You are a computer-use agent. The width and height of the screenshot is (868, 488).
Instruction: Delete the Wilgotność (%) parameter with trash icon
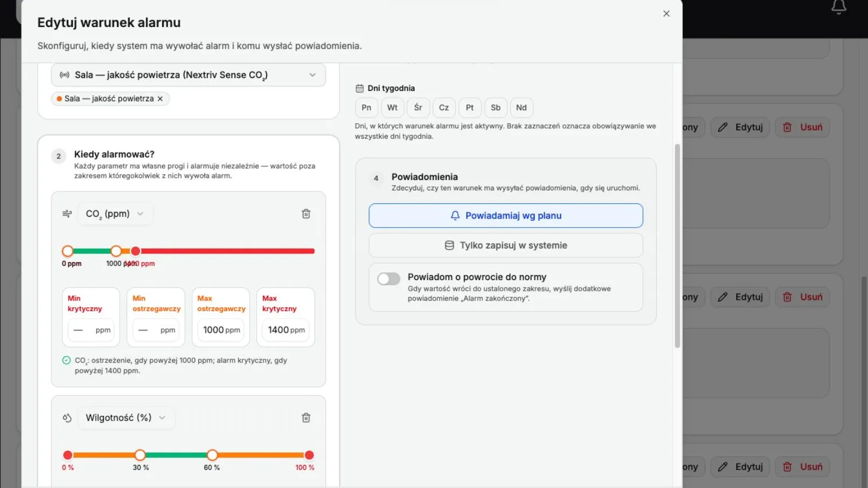coord(306,417)
